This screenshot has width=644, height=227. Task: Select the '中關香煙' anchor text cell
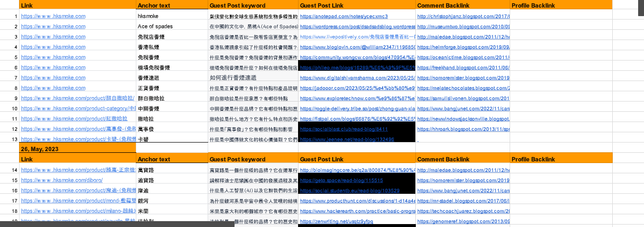172,108
